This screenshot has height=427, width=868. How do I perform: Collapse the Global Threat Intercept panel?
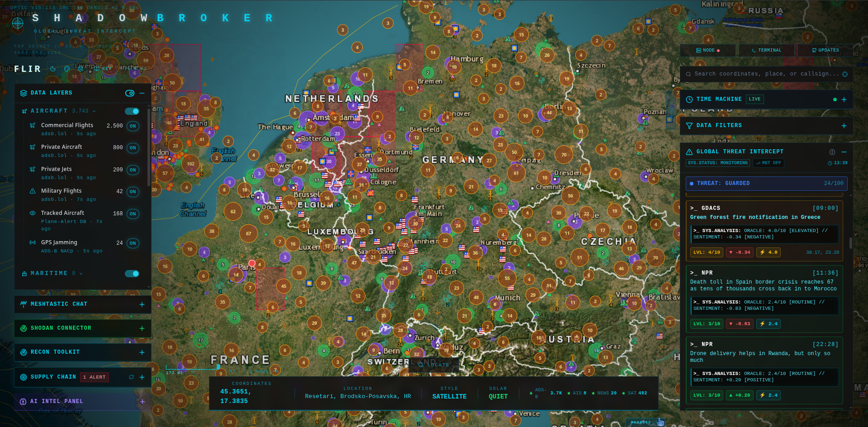coord(844,152)
